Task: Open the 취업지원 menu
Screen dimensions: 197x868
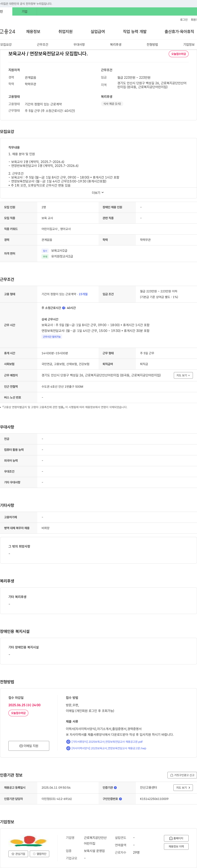Action: (x=65, y=32)
